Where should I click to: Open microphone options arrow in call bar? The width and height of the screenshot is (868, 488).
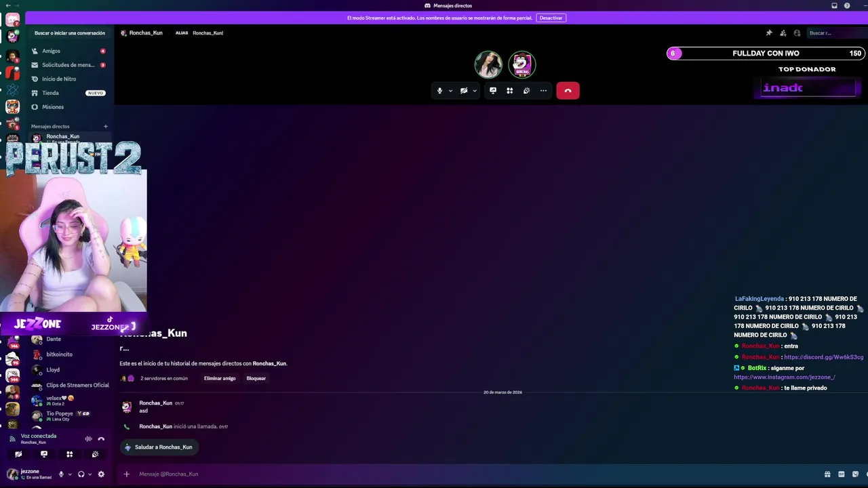click(x=450, y=91)
